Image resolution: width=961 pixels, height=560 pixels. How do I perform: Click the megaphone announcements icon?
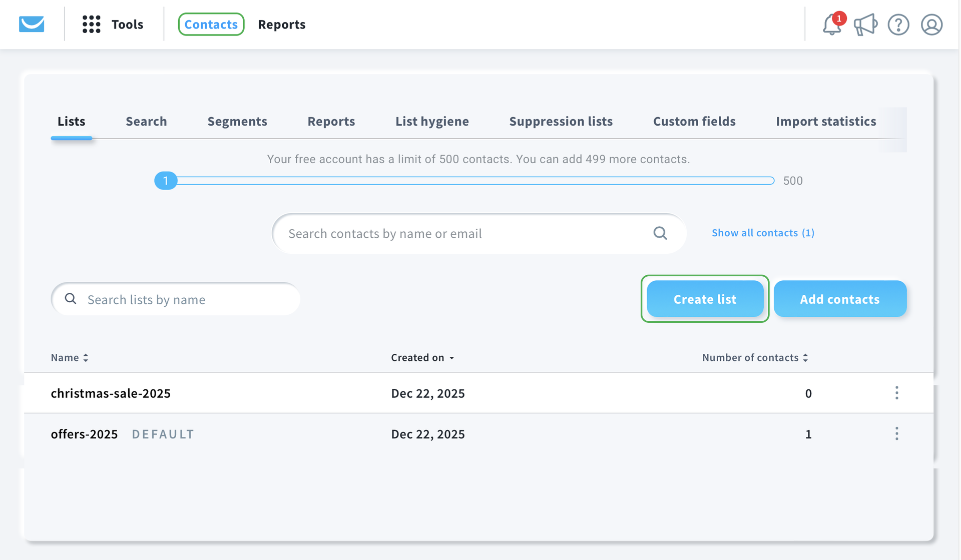click(865, 25)
